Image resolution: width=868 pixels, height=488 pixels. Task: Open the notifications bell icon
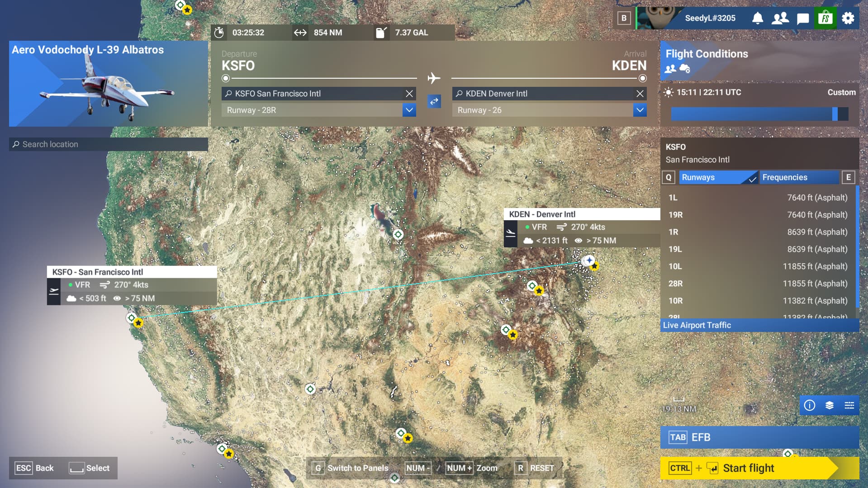click(757, 18)
